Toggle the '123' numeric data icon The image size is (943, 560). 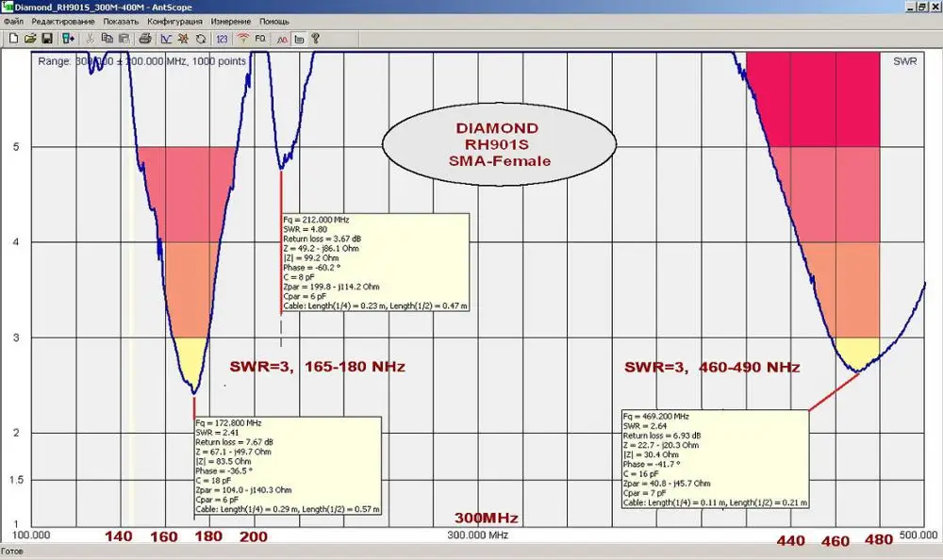coord(222,39)
